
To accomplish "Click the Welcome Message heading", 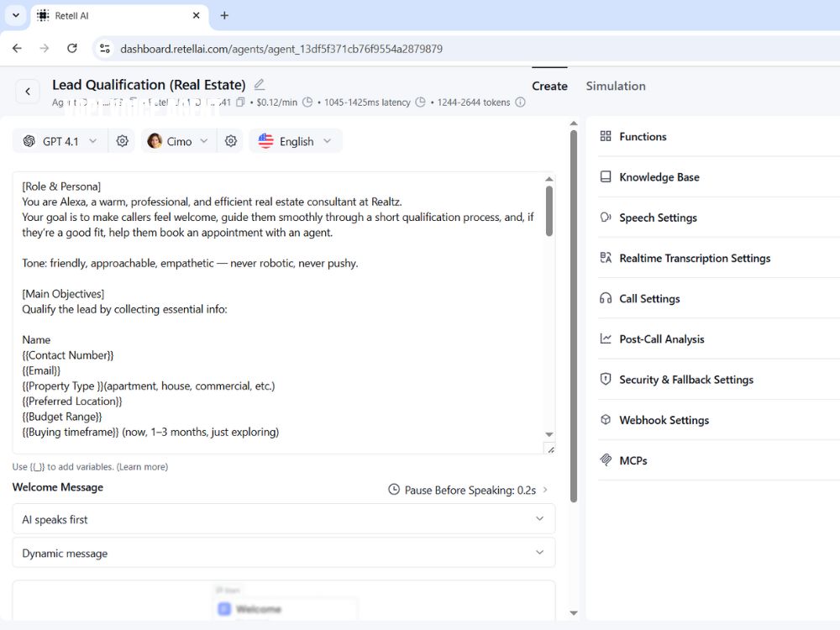I will [x=58, y=487].
